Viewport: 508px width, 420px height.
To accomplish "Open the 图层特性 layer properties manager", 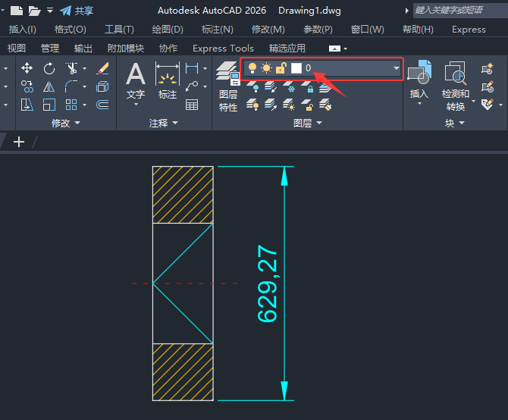I will pos(228,86).
